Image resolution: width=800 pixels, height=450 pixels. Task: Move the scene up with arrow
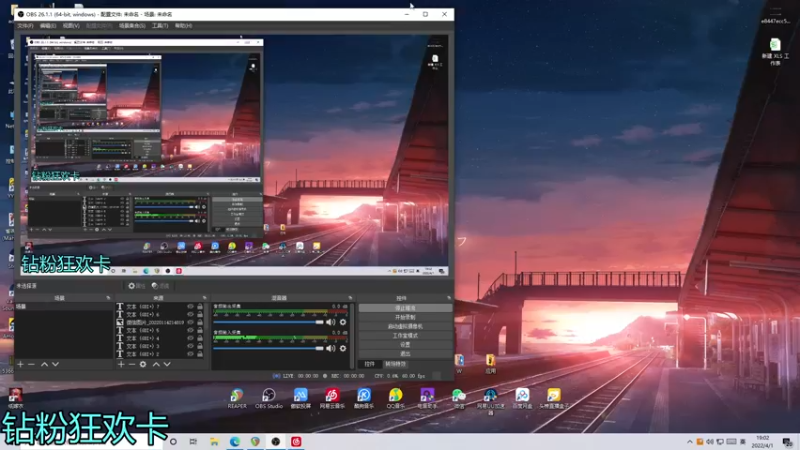(x=44, y=364)
